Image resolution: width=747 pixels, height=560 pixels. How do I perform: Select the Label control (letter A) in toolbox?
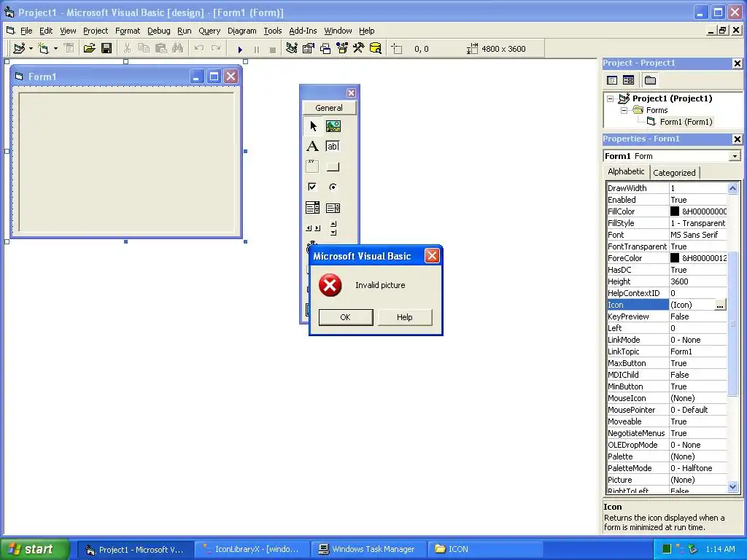(x=312, y=146)
